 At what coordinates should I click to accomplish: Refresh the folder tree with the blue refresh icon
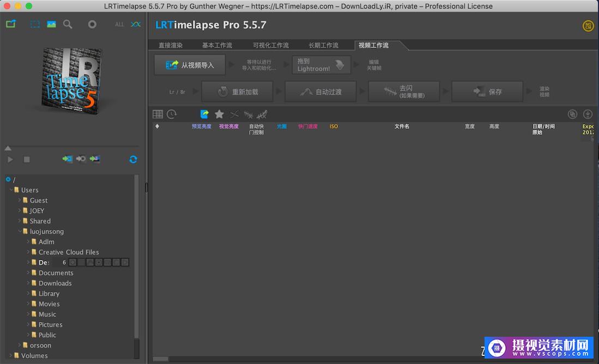(133, 159)
